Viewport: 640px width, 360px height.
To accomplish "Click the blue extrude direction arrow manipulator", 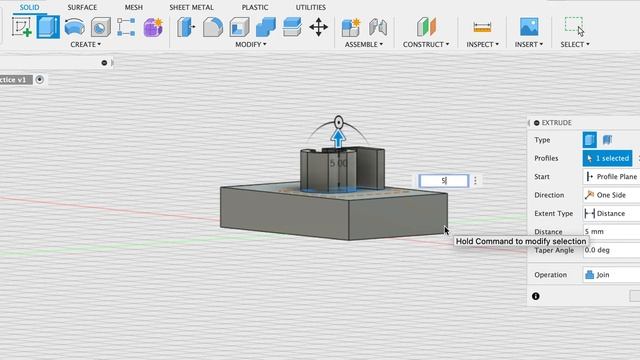I will click(x=338, y=139).
